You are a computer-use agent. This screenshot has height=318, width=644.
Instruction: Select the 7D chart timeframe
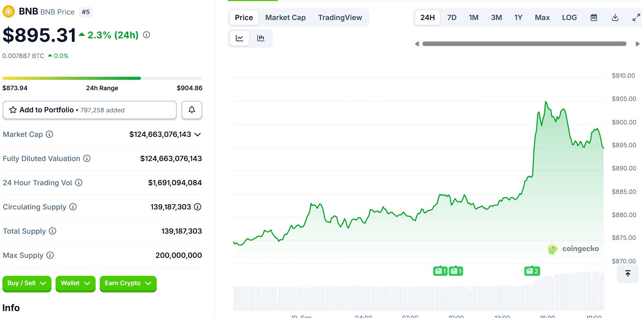[452, 17]
